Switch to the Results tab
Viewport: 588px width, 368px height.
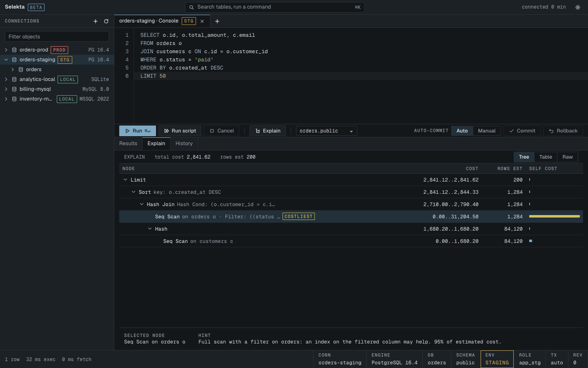[128, 144]
